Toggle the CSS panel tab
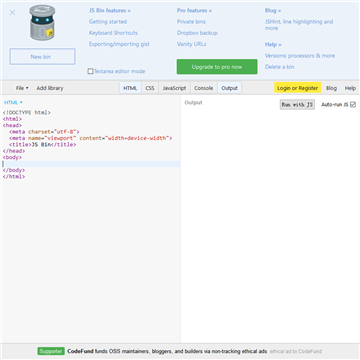Screen dimensions: 360x360 click(150, 88)
